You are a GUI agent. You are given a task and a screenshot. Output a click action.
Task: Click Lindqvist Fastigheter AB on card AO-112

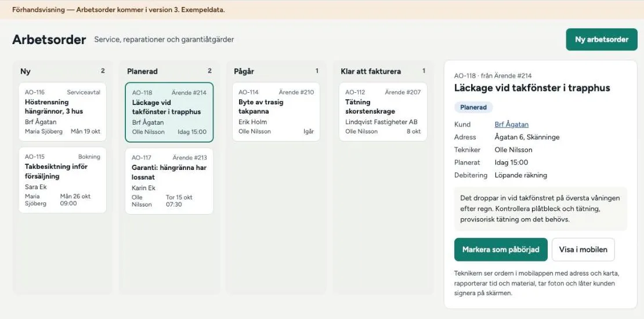(x=381, y=122)
